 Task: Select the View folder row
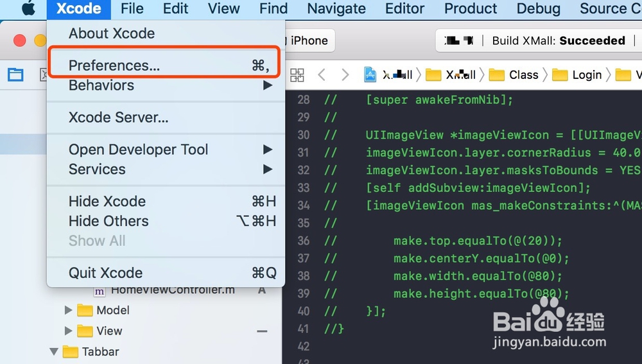click(x=141, y=331)
